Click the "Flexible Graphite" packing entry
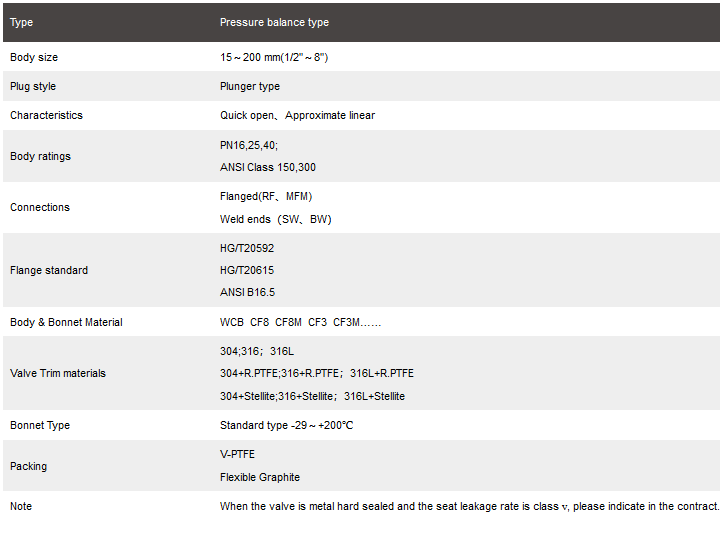Screen dimensions: 720x540 click(260, 477)
